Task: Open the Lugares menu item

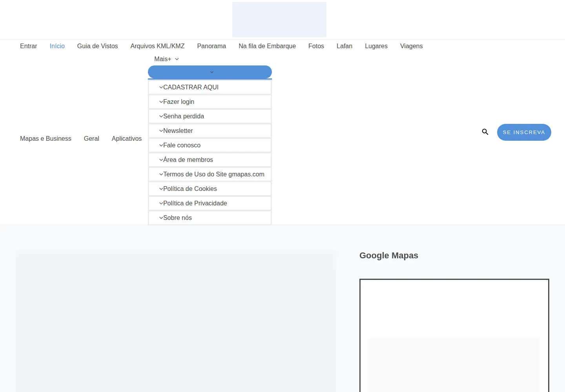Action: point(376,46)
